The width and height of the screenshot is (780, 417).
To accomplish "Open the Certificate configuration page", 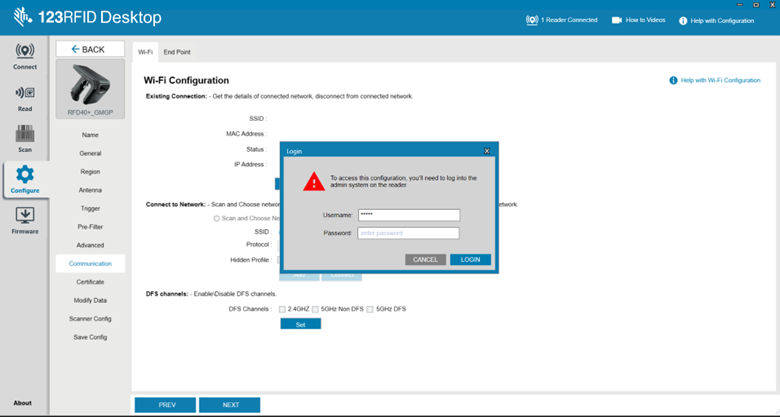I will click(x=90, y=282).
